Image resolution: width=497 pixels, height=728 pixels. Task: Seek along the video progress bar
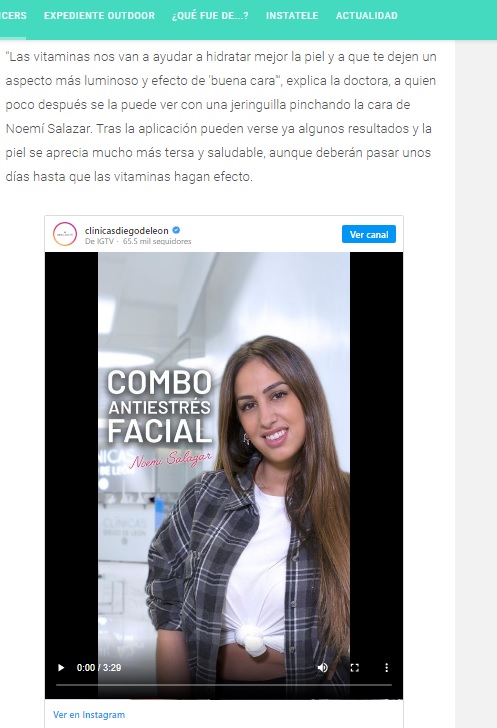tap(224, 685)
